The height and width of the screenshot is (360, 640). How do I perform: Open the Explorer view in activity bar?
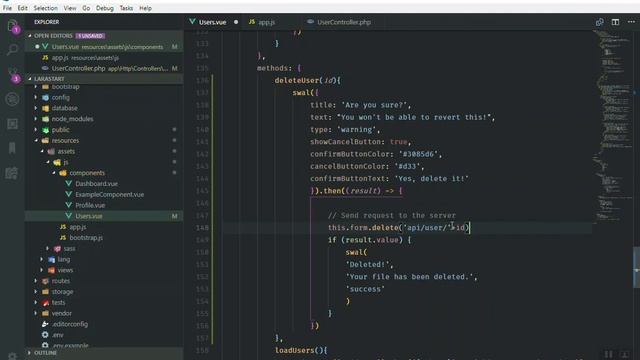13,27
